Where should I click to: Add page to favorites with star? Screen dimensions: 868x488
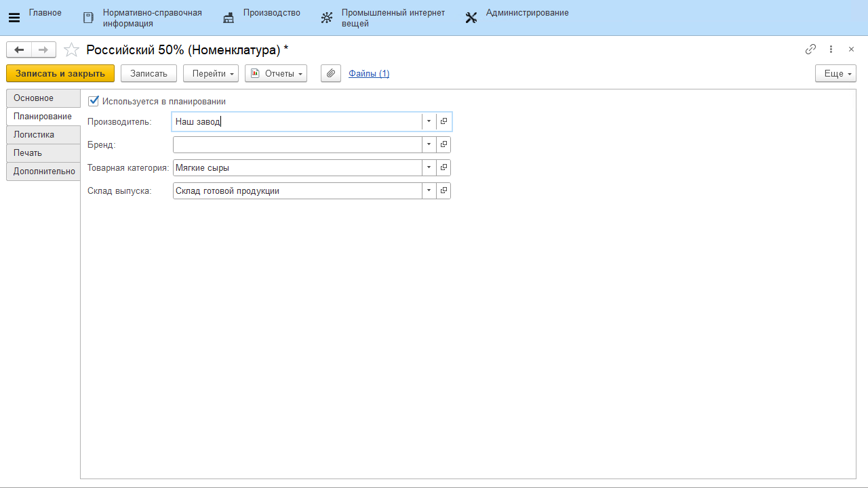point(71,50)
